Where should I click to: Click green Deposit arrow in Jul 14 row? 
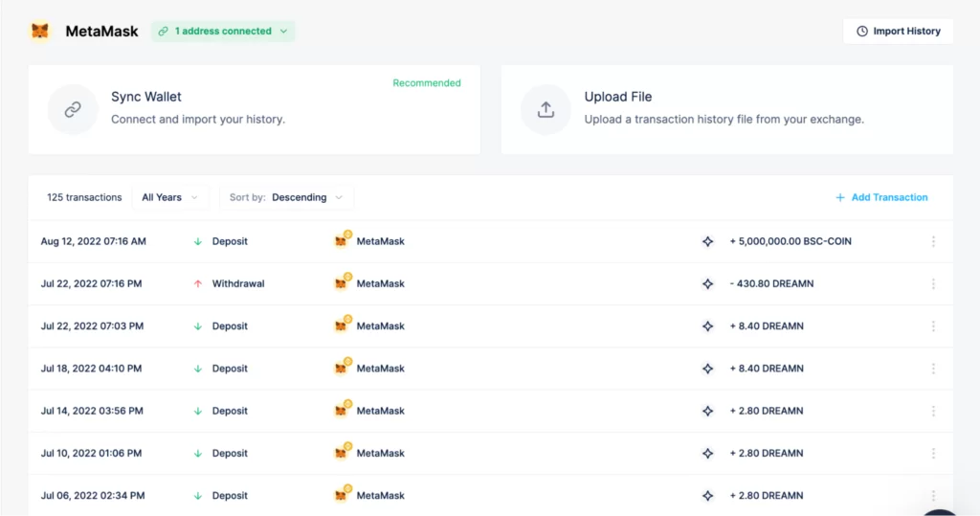(x=198, y=411)
